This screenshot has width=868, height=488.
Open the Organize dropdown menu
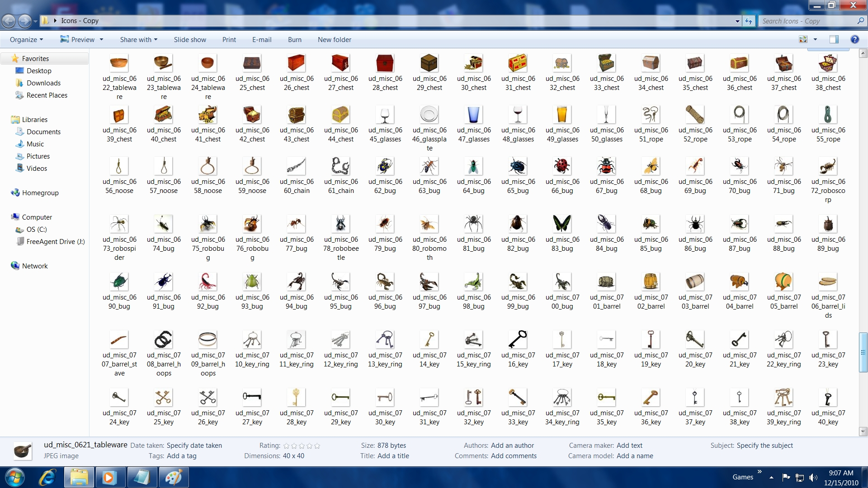[x=26, y=39]
